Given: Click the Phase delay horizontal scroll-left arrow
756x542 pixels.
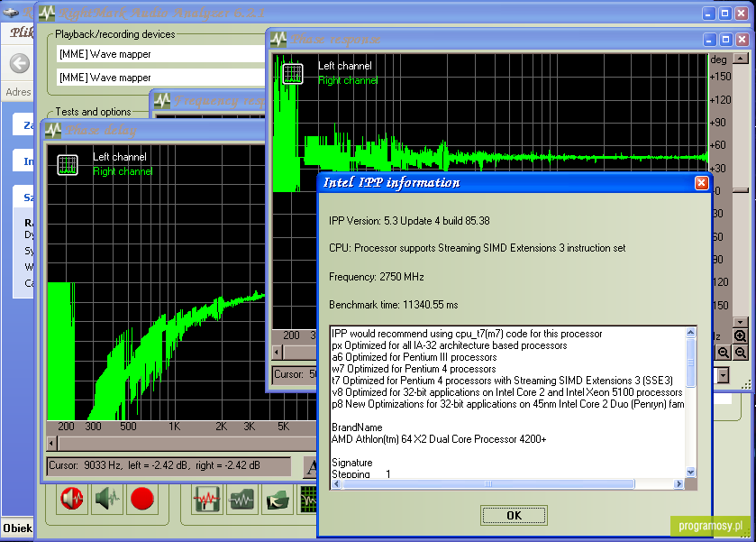Looking at the screenshot, I should (x=52, y=443).
